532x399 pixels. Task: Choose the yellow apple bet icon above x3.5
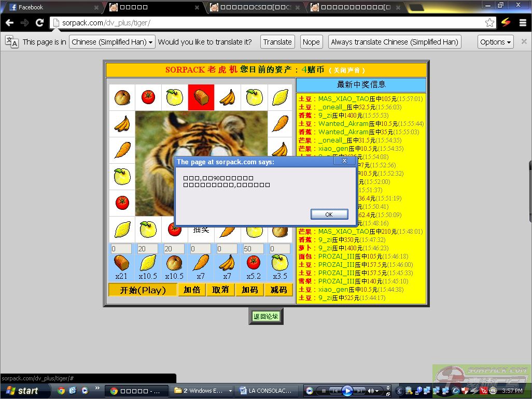tap(279, 263)
